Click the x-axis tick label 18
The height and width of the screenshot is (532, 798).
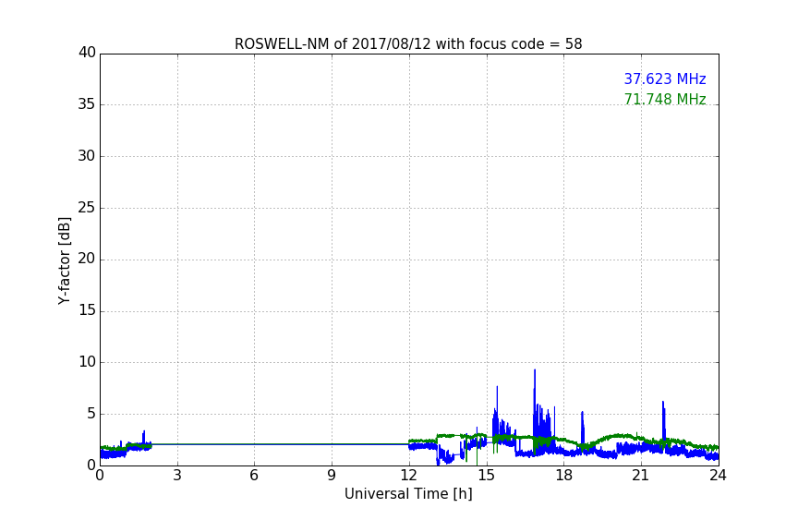[563, 476]
